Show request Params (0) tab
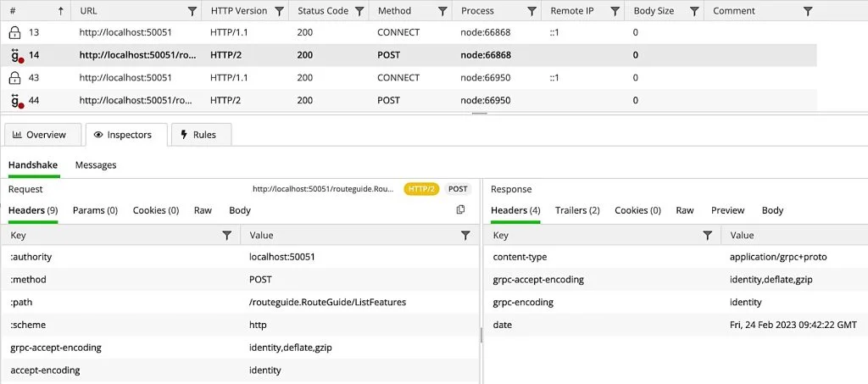The height and width of the screenshot is (384, 868). click(95, 210)
